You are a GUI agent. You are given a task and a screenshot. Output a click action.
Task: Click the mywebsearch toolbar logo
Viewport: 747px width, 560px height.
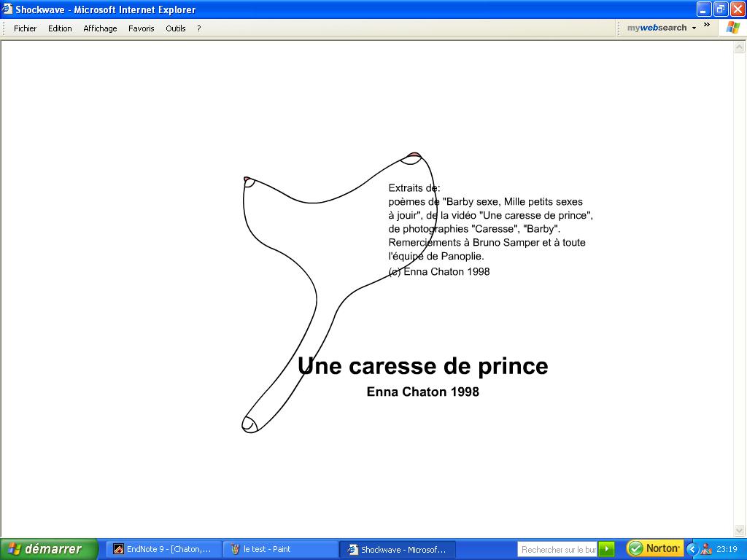click(x=657, y=28)
